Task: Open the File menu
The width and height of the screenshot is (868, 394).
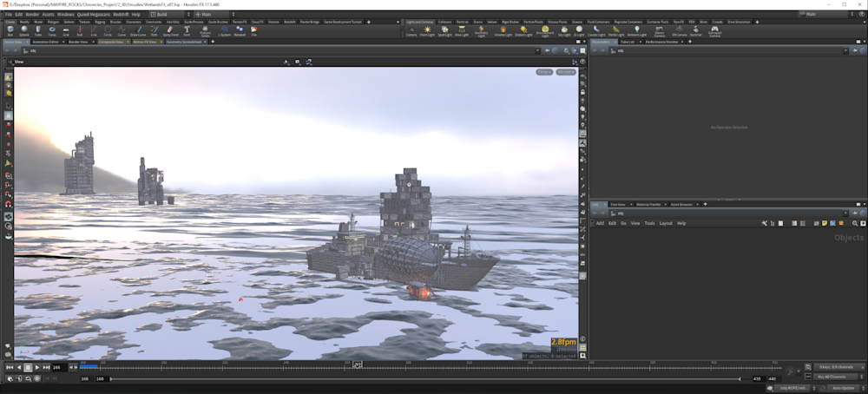Action: pos(9,15)
